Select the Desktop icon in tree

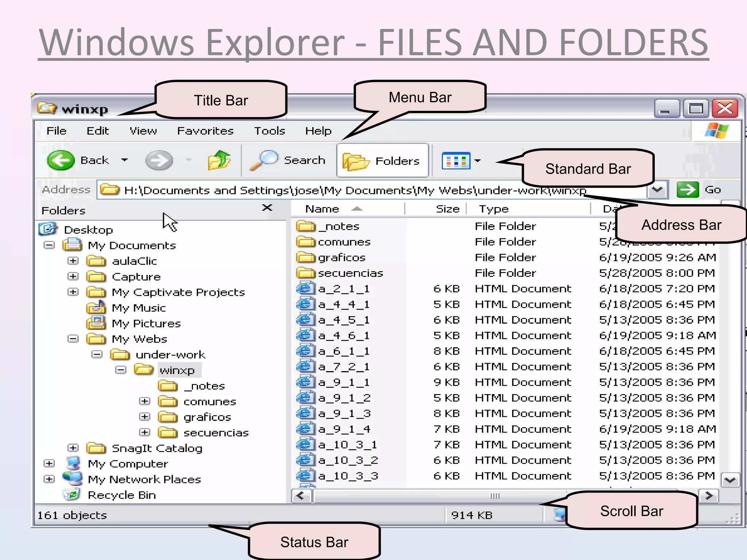[x=48, y=229]
